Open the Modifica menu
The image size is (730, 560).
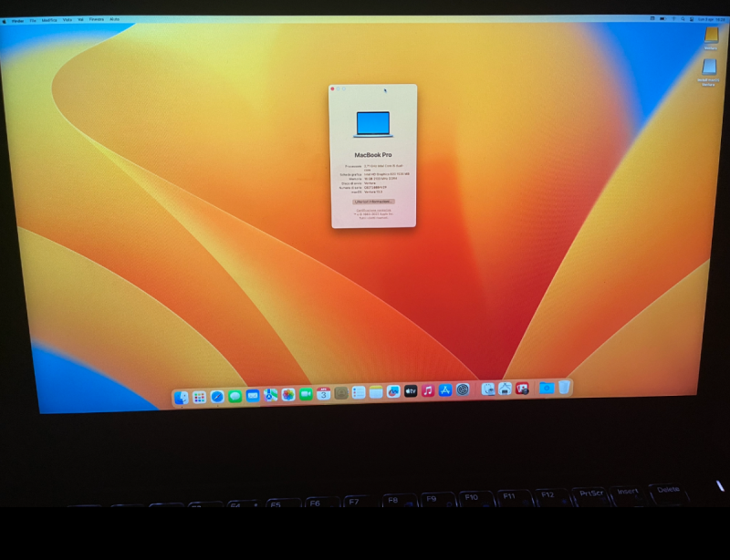pyautogui.click(x=49, y=20)
